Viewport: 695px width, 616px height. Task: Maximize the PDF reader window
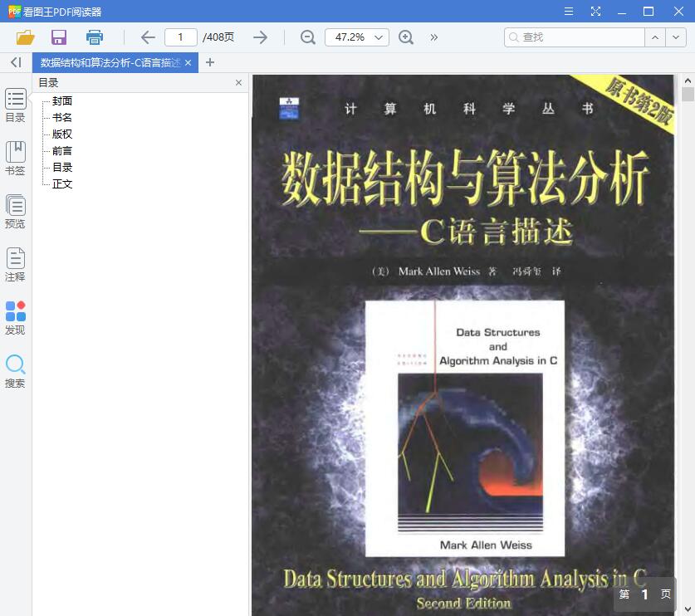coord(649,12)
